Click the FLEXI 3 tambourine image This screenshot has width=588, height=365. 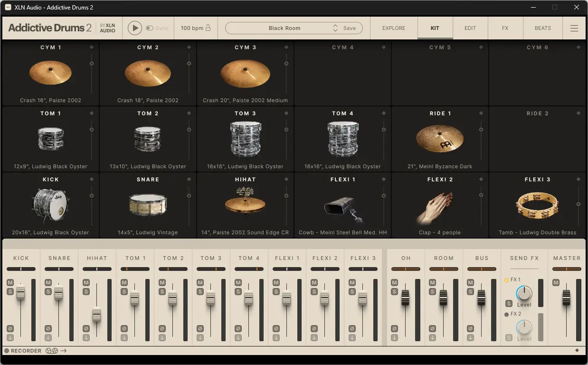pos(537,205)
